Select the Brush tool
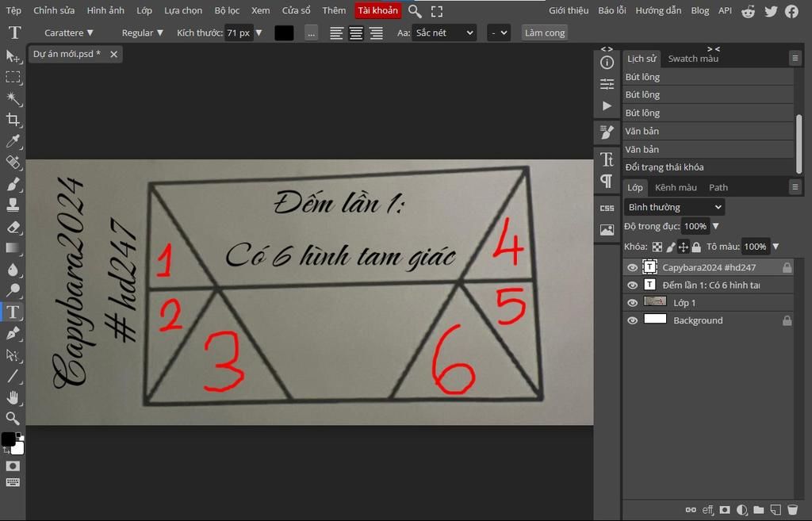 coord(13,184)
